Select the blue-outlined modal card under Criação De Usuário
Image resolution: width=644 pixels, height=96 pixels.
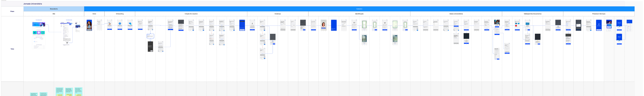150,36
